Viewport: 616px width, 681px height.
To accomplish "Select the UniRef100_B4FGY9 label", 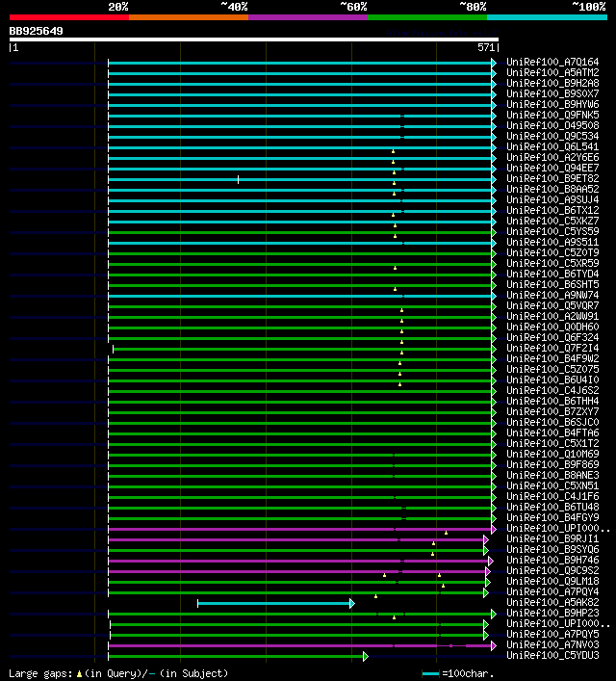I will [x=552, y=517].
